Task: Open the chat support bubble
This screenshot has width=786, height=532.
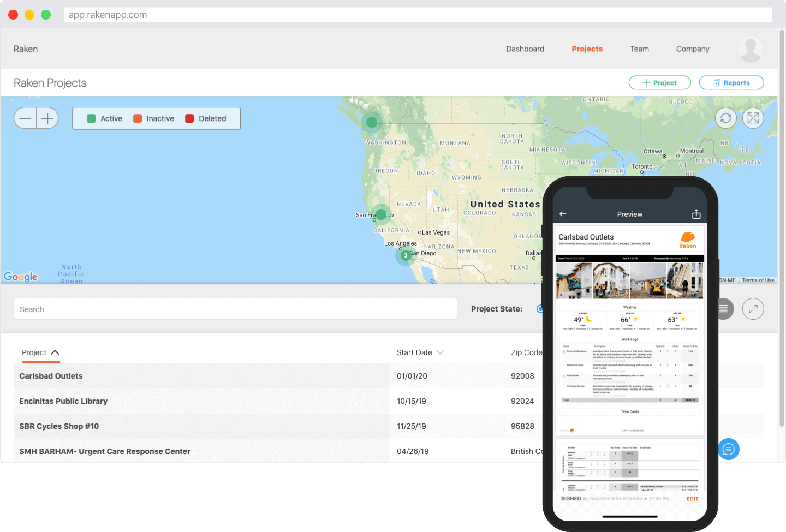Action: pyautogui.click(x=729, y=449)
